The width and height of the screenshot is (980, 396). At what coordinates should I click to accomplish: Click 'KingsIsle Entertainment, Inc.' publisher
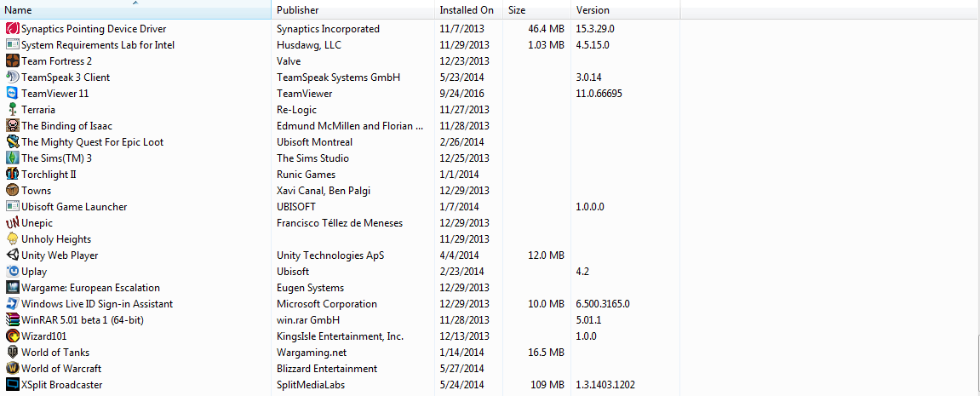click(x=340, y=336)
